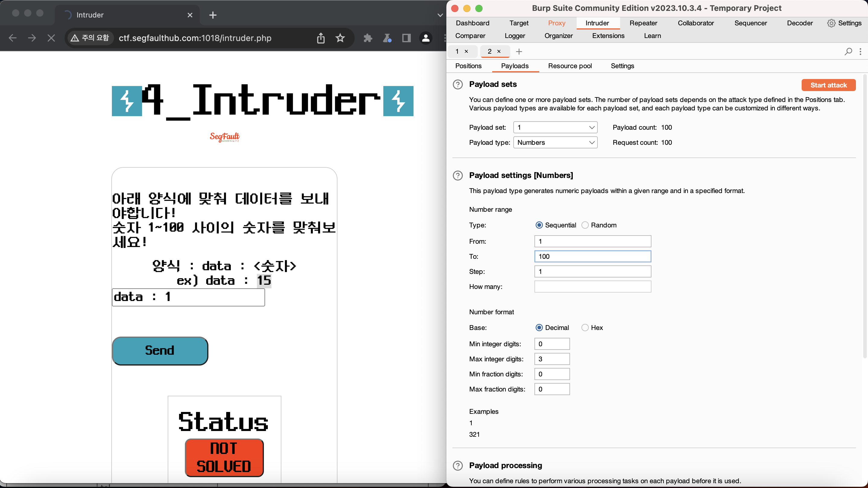Close Intruder attack tab 1
Image resolution: width=868 pixels, height=488 pixels.
[466, 51]
